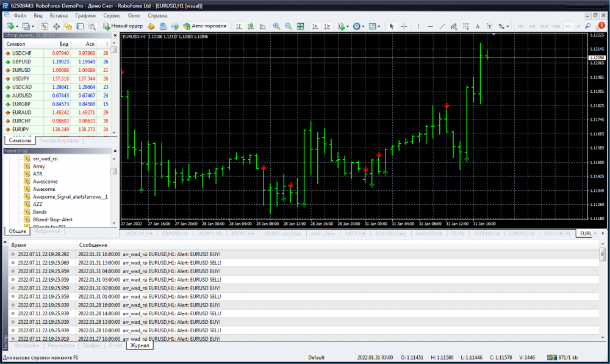Select the Trendline drawing tool
Viewport: 610px width, 364px height.
(x=442, y=26)
